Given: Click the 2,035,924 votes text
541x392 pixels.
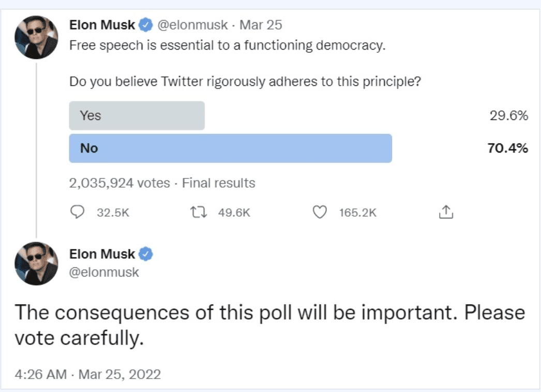Looking at the screenshot, I should (x=119, y=183).
